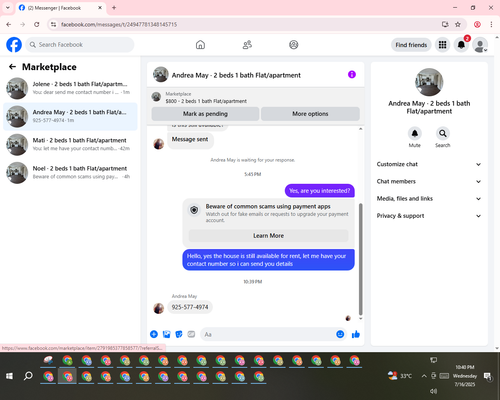Open the Chrome profile icon in toolbar
500x400 pixels.
[x=477, y=24]
